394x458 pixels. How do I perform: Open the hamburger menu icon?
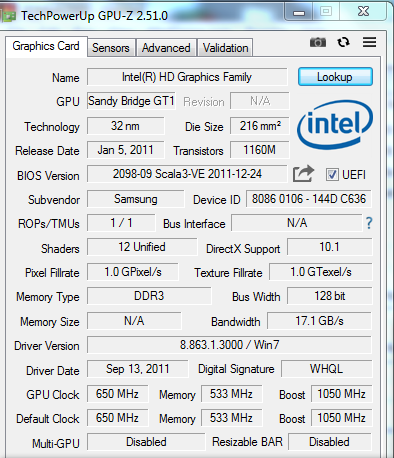369,42
